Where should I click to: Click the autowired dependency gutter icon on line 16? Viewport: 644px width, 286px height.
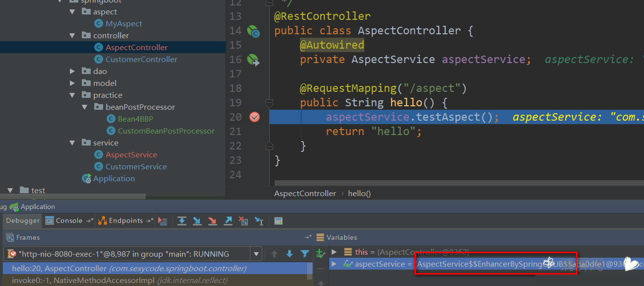(253, 60)
